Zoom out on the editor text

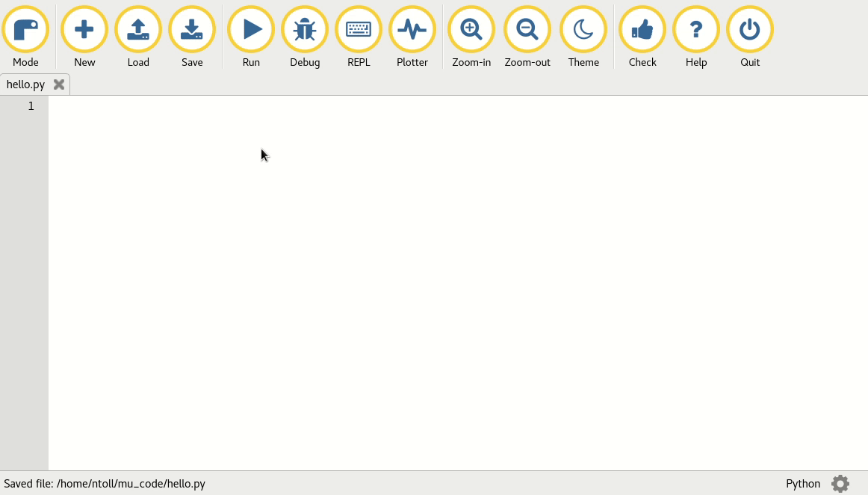pyautogui.click(x=527, y=30)
